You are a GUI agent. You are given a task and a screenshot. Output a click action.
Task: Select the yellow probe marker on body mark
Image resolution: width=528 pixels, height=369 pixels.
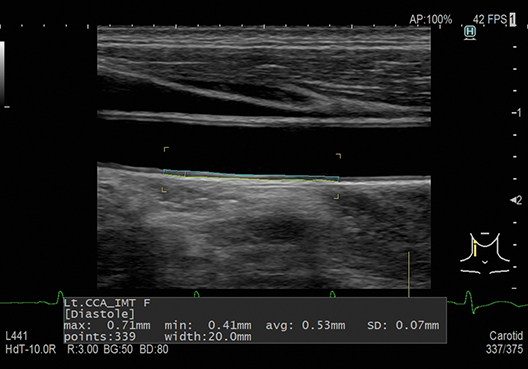pyautogui.click(x=475, y=249)
